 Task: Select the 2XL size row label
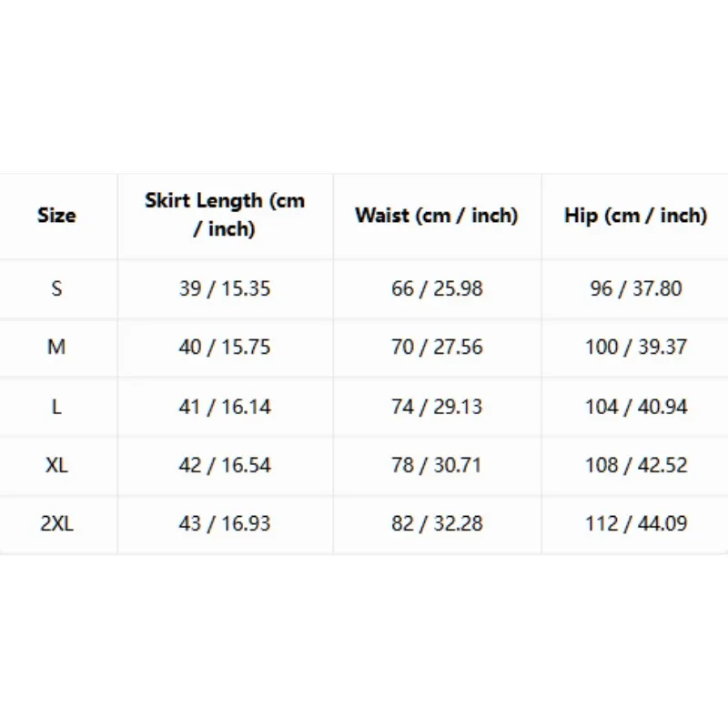pos(56,523)
